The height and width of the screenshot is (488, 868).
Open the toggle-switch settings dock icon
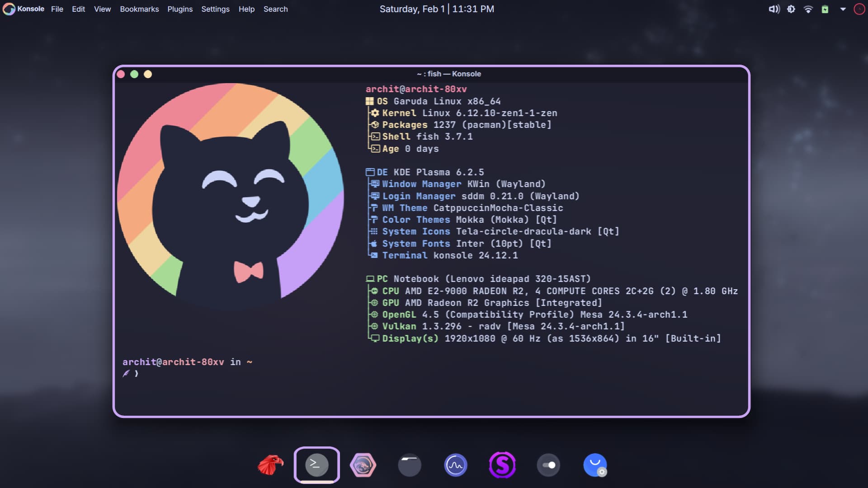click(548, 465)
